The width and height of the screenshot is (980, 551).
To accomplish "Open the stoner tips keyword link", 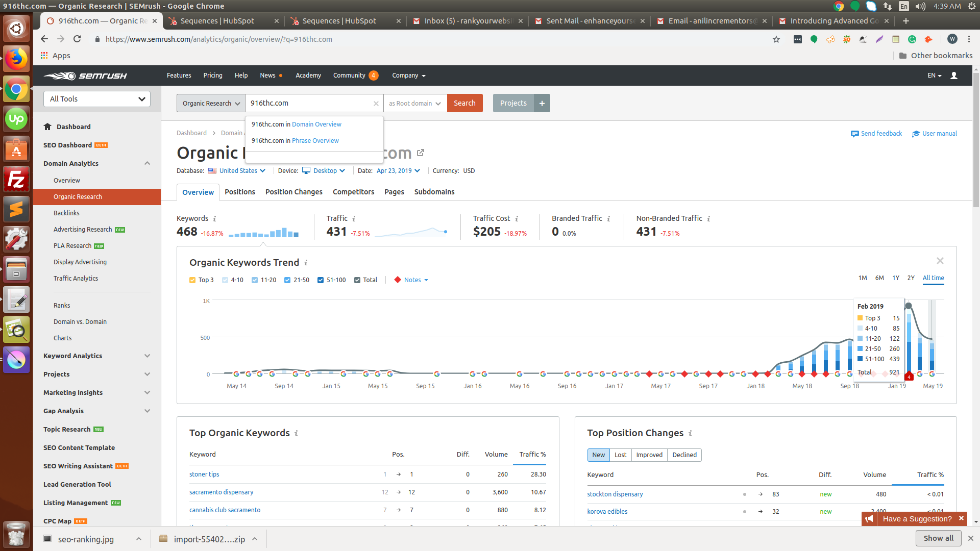I will 204,474.
